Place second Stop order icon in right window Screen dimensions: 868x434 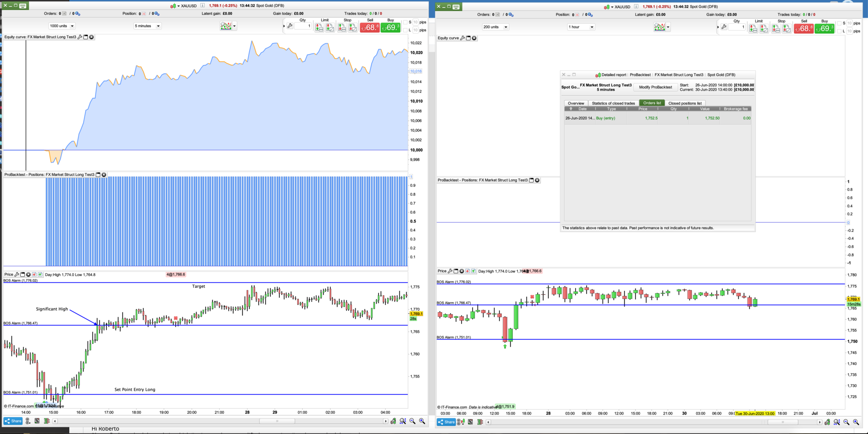[x=787, y=29]
